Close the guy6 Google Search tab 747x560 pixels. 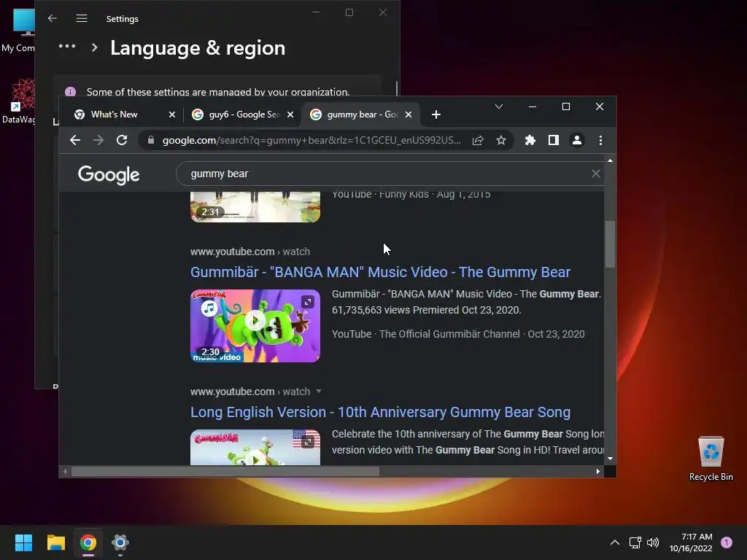coord(290,114)
